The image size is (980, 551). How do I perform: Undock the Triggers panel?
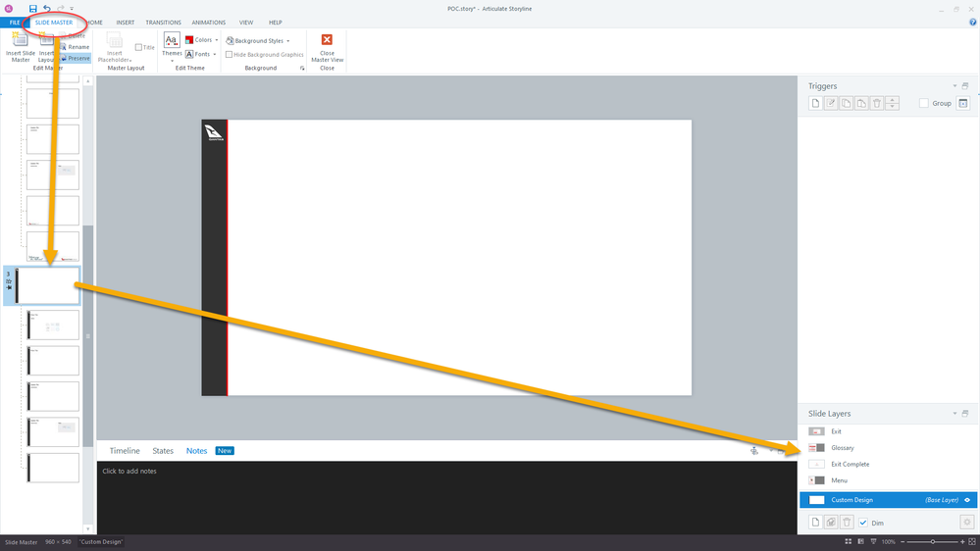click(x=965, y=86)
